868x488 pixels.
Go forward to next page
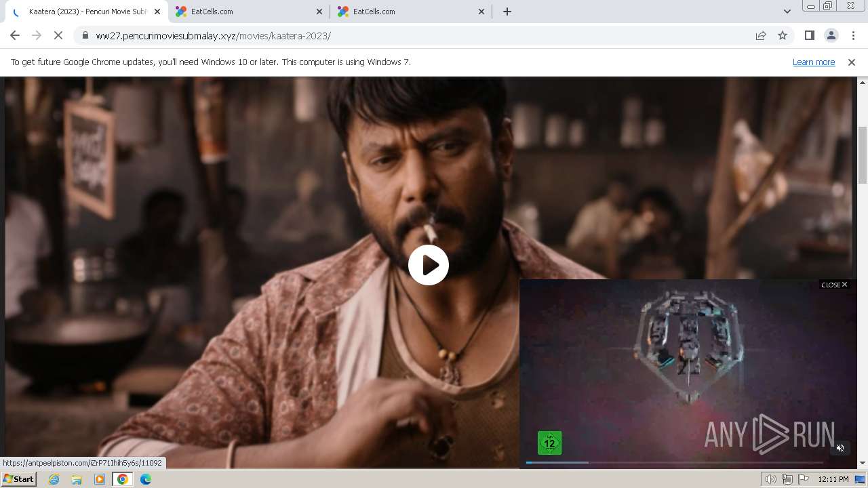point(37,36)
